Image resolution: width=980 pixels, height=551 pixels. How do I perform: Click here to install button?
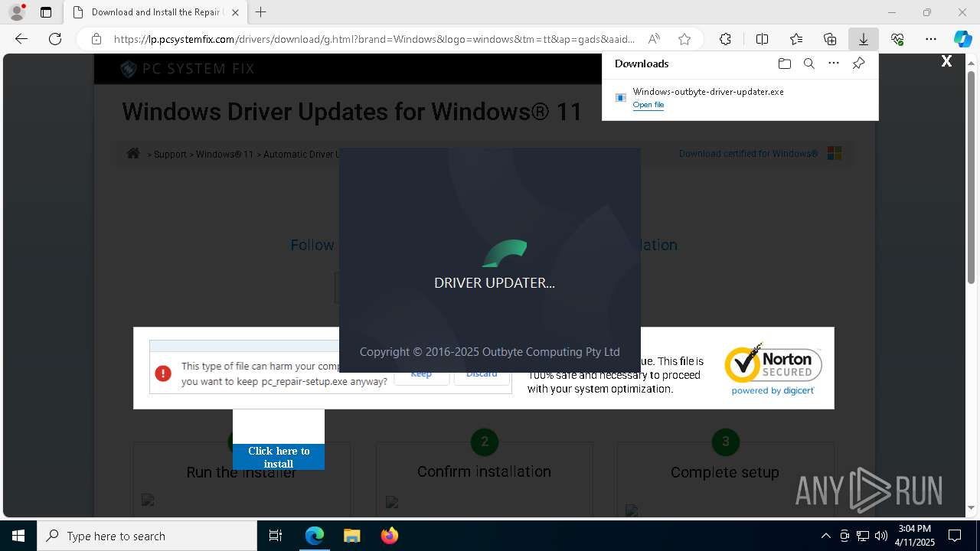coord(279,457)
